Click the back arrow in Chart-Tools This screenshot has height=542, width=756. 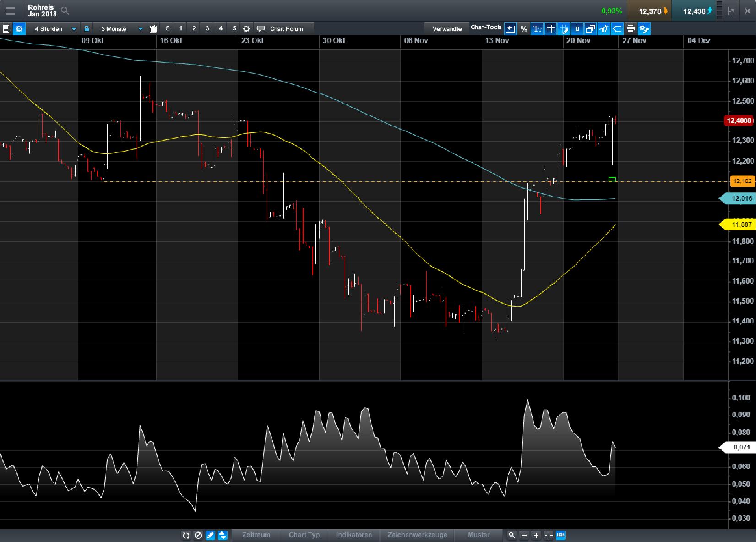coord(510,29)
